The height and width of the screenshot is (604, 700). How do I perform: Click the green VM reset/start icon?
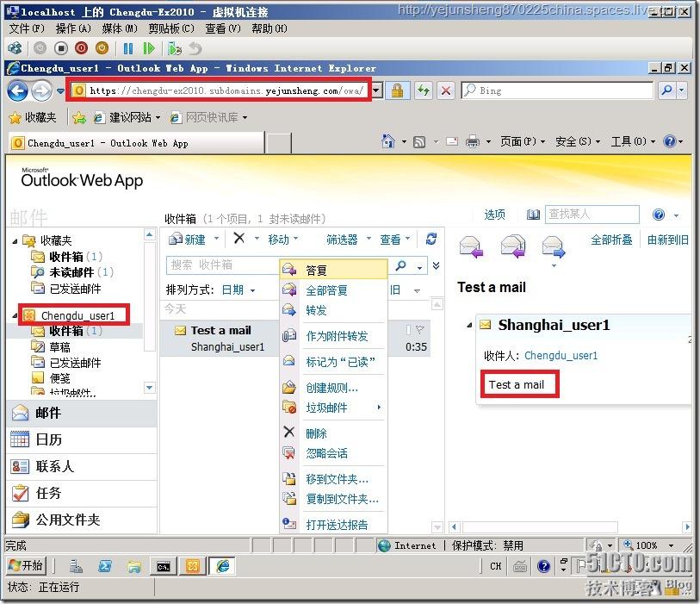149,47
